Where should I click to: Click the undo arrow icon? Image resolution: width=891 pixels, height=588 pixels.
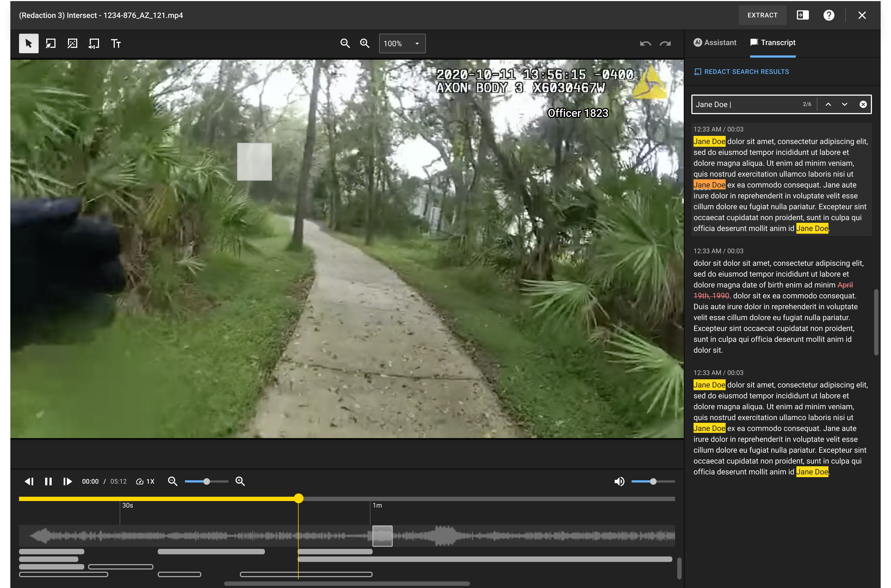coord(645,43)
